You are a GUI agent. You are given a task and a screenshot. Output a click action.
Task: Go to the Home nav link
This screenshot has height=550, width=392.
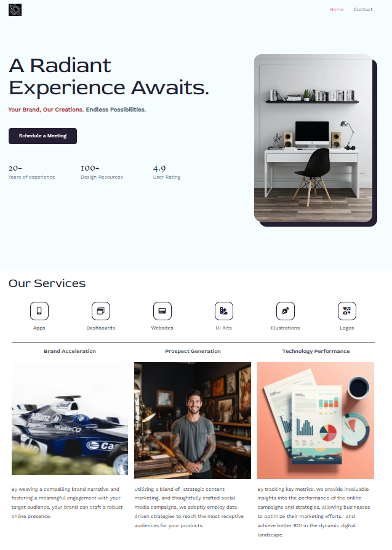[x=337, y=9]
